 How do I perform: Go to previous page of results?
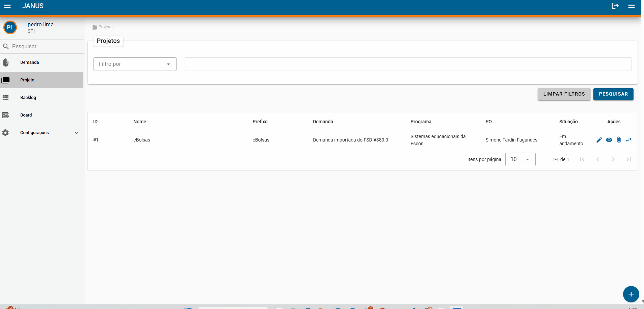click(598, 159)
